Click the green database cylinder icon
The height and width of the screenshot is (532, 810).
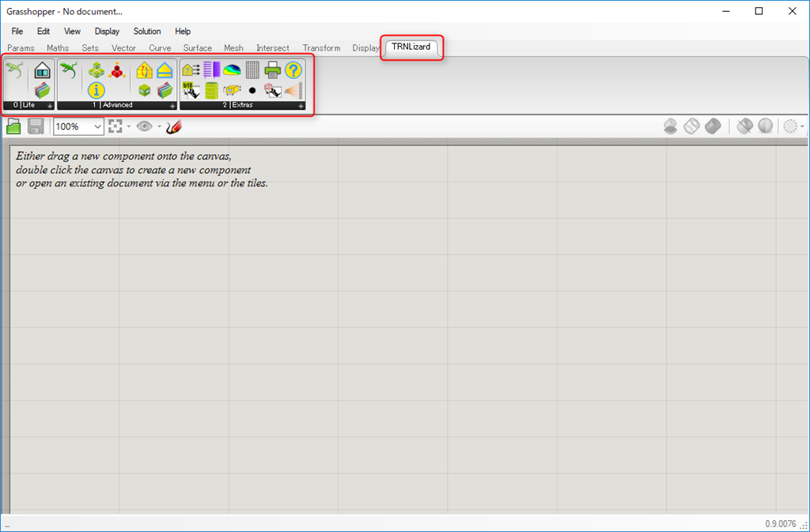(x=211, y=90)
